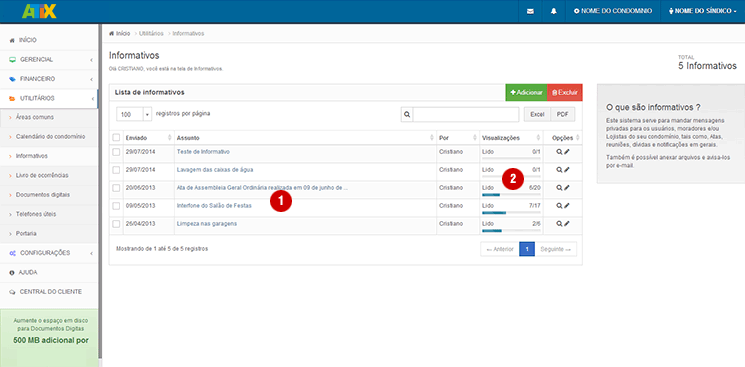Image resolution: width=745 pixels, height=367 pixels.
Task: Export the list with Excel button
Action: tap(537, 115)
